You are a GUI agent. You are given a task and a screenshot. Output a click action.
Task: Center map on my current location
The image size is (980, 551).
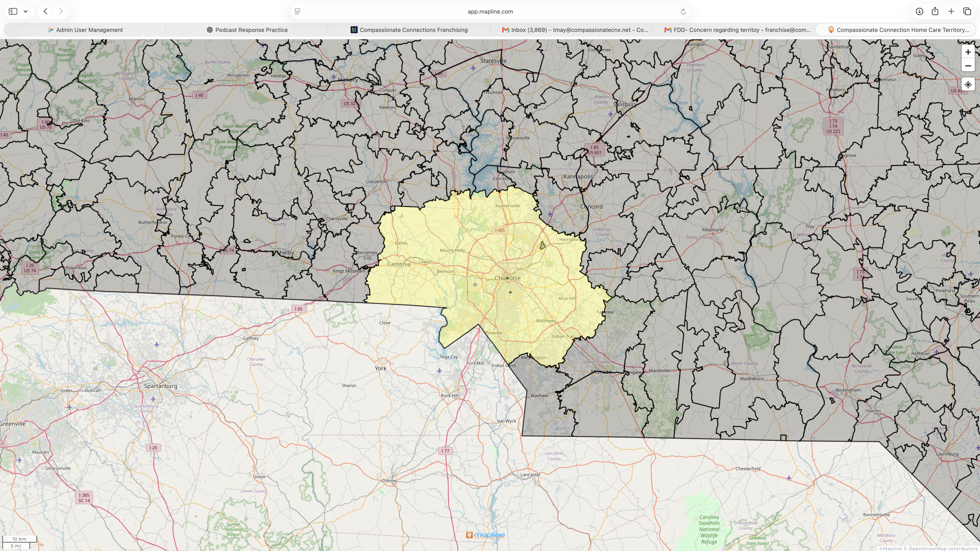[x=968, y=84]
